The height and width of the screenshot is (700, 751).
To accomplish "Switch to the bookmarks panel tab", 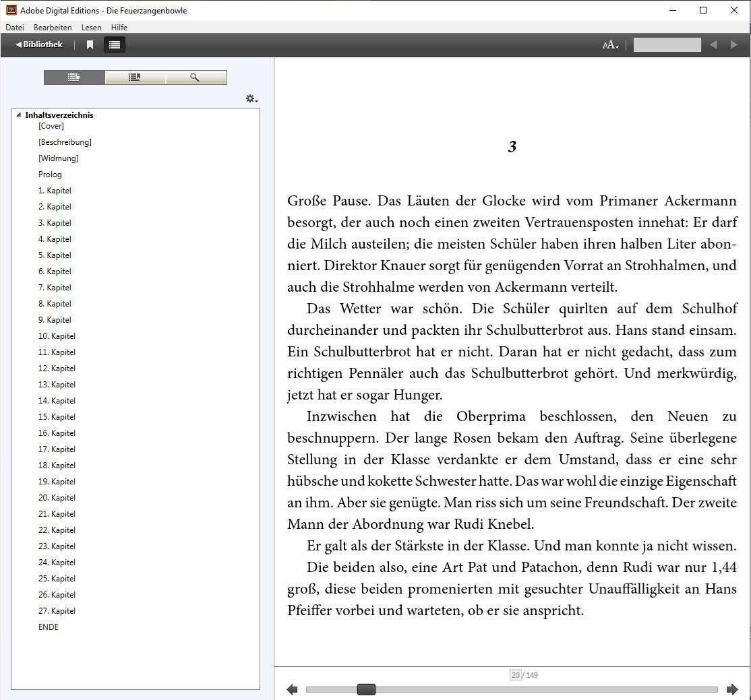I will 135,77.
